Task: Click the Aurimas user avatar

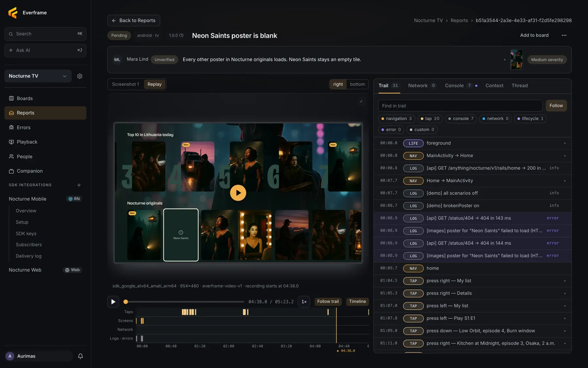Action: coord(10,356)
